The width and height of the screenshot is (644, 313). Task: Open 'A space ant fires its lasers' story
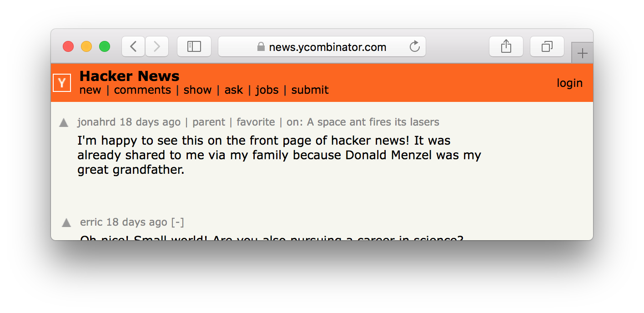(x=373, y=122)
